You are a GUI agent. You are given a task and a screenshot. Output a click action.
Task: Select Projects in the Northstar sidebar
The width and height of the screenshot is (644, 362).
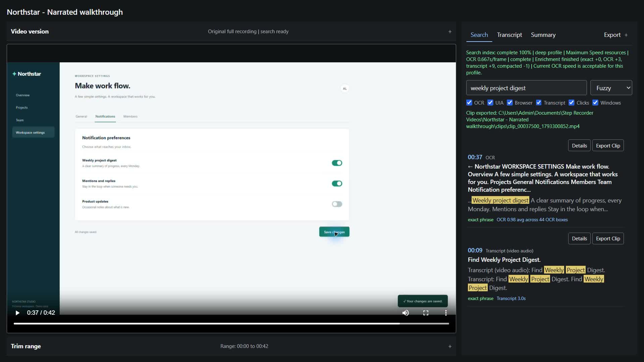coord(21,108)
